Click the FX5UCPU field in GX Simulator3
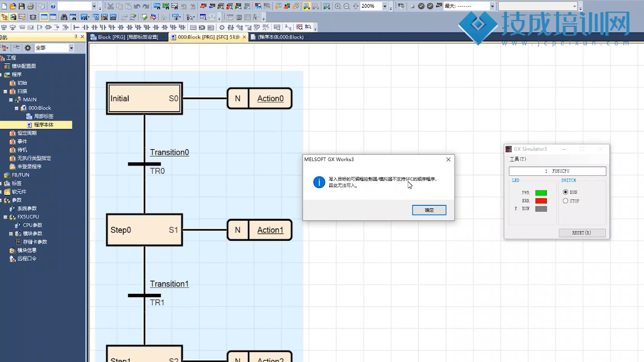The height and width of the screenshot is (362, 644). [x=557, y=171]
